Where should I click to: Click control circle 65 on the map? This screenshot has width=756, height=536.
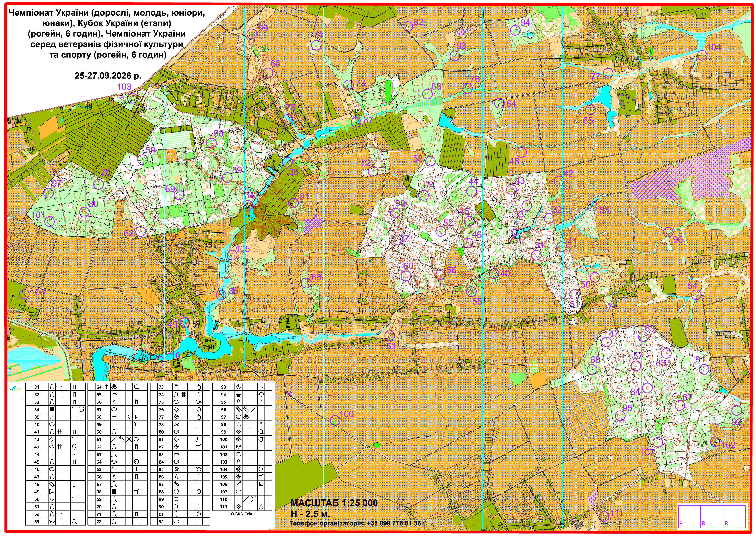(x=590, y=109)
